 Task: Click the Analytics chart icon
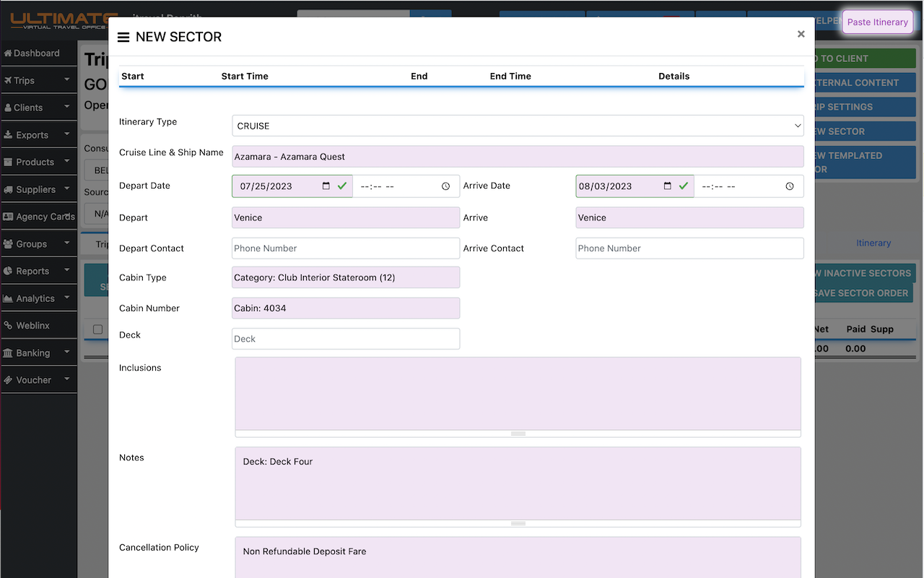[x=8, y=298]
